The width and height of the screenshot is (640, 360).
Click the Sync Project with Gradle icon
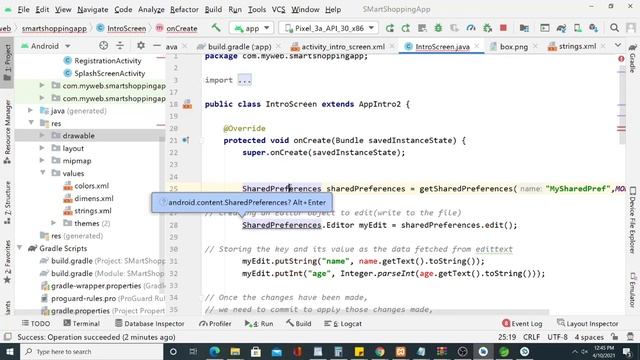point(561,28)
